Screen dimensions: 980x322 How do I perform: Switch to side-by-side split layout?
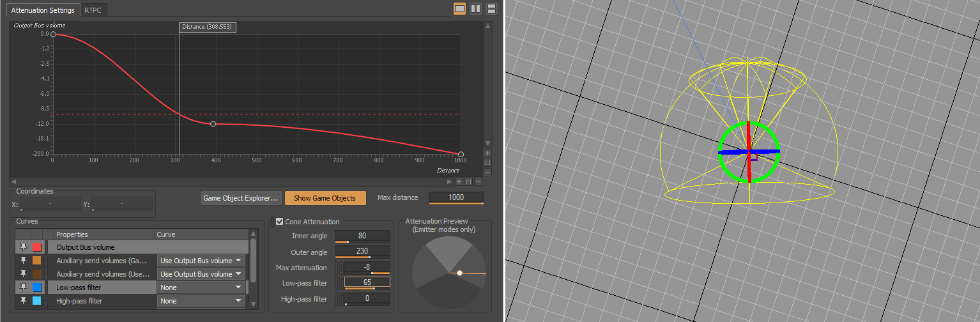pyautogui.click(x=475, y=8)
